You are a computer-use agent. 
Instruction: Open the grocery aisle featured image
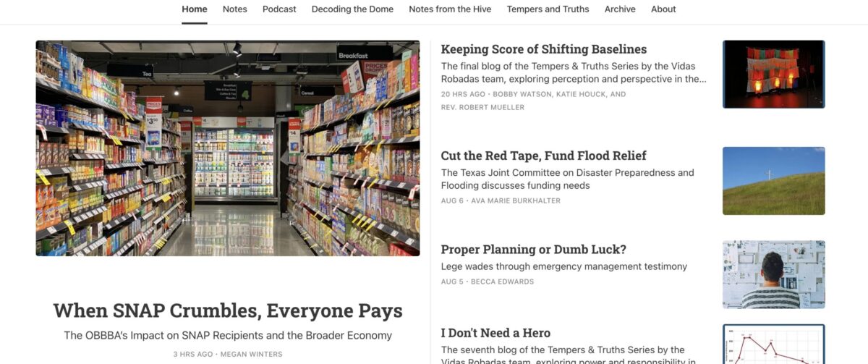point(228,148)
